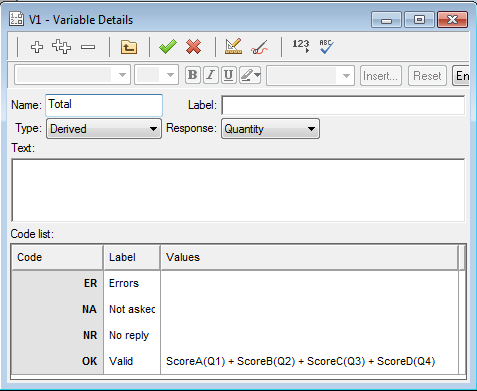The width and height of the screenshot is (477, 391).
Task: Select the OK code cell
Action: point(57,361)
